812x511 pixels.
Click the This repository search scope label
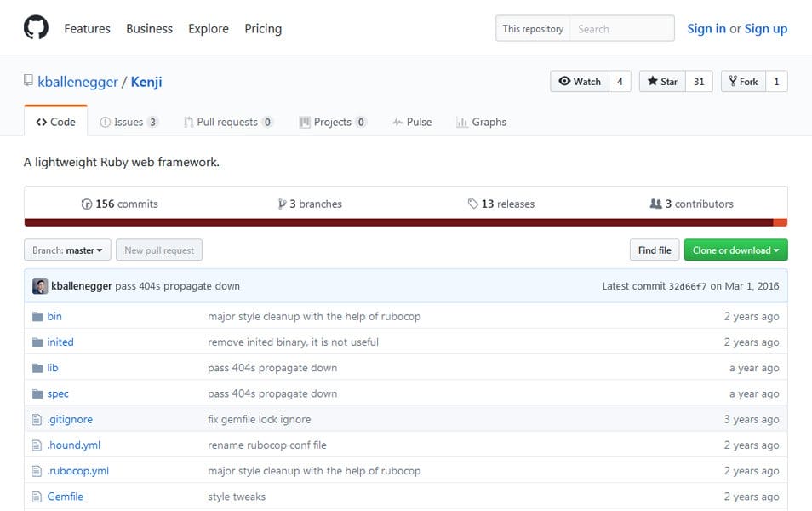click(x=533, y=28)
